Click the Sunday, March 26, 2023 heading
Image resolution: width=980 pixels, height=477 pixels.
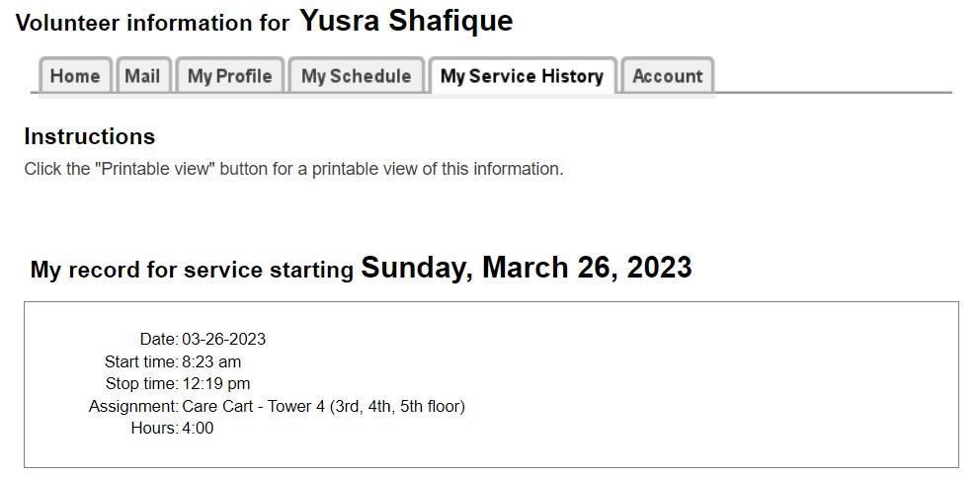pos(526,268)
